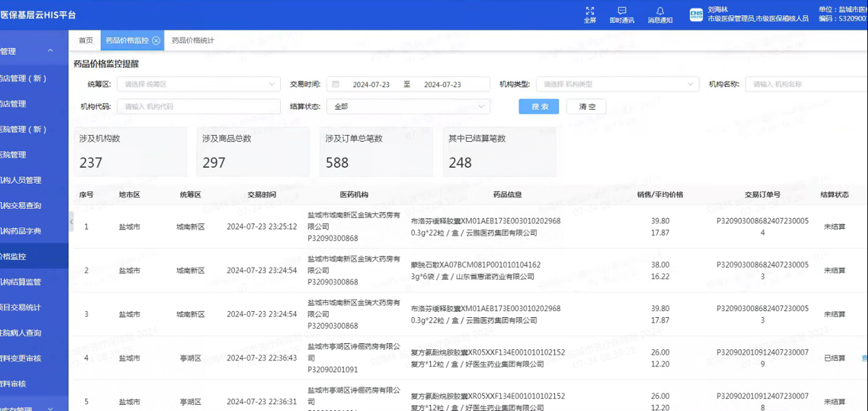Screen dimensions: 868x411
Task: Click transaction time 2024-07-23 22:36:31
Action: click(x=262, y=401)
